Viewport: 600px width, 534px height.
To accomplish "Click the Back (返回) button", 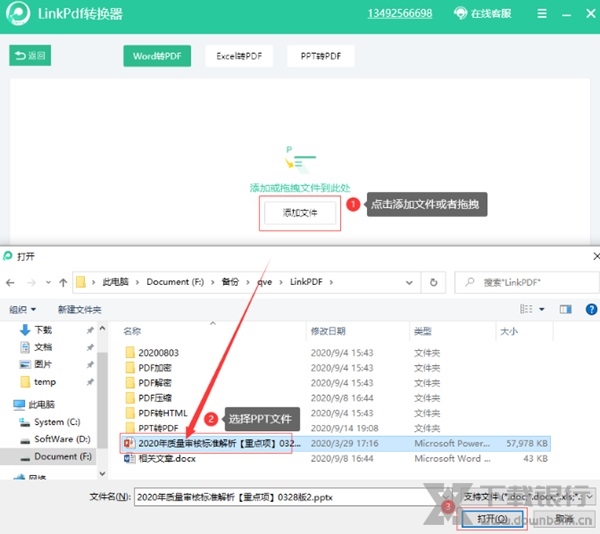I will tap(30, 56).
